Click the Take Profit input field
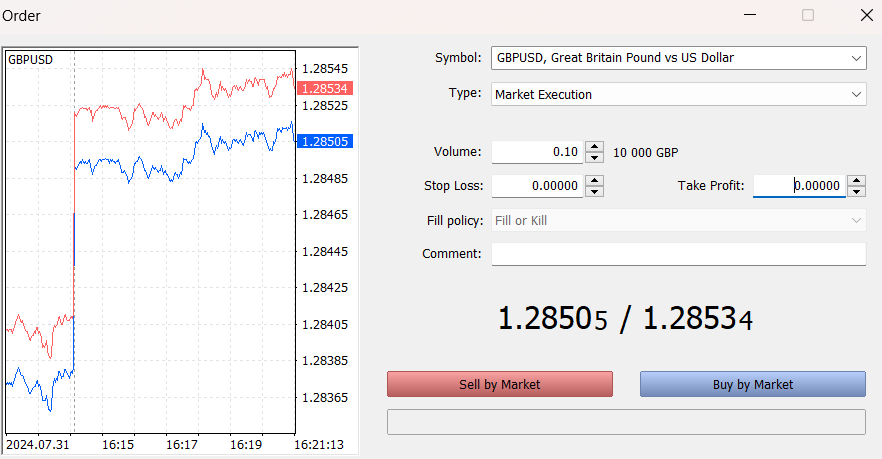The width and height of the screenshot is (882, 459). click(x=799, y=186)
